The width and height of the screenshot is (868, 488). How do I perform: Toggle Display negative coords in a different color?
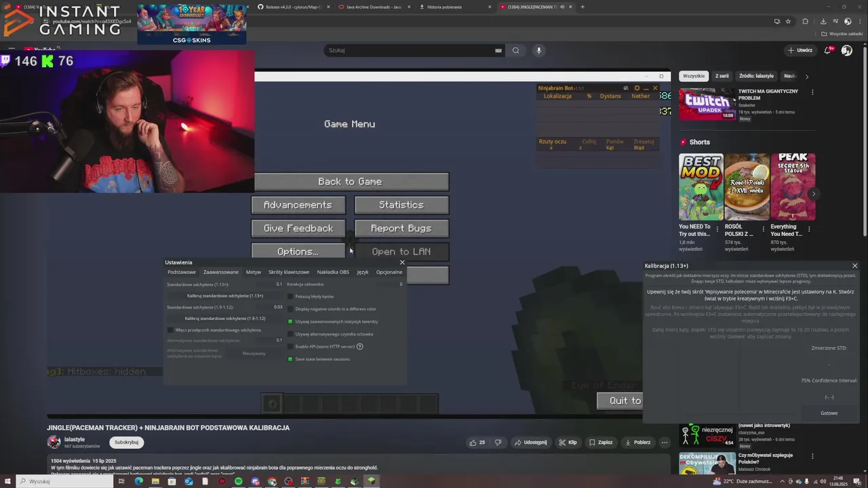(x=290, y=309)
